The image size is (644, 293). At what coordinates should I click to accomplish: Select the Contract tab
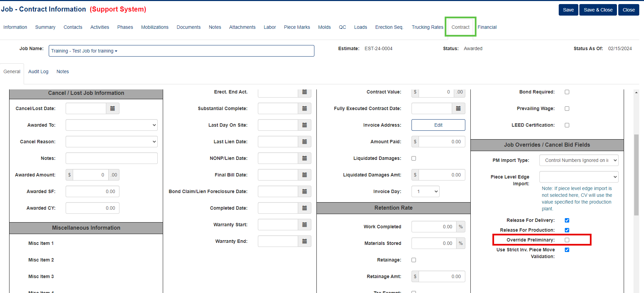460,27
